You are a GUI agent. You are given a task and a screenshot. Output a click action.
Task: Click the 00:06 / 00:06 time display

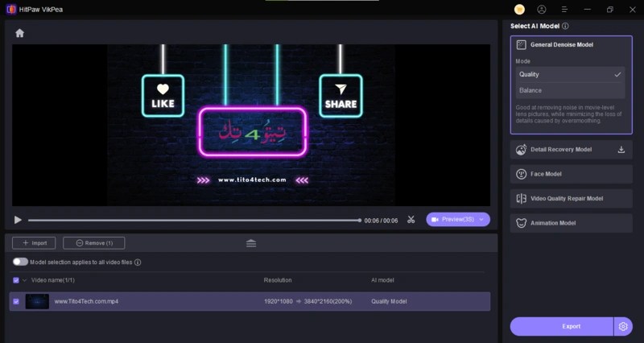pos(381,221)
